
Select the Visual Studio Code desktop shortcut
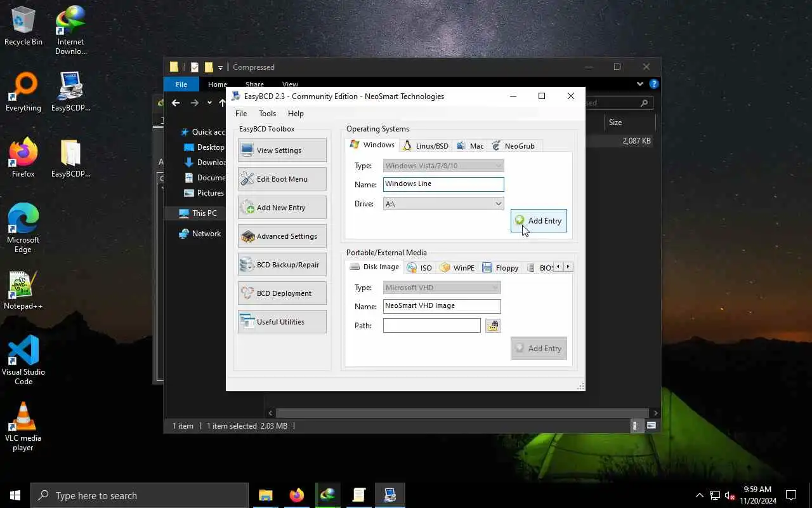[x=23, y=361]
